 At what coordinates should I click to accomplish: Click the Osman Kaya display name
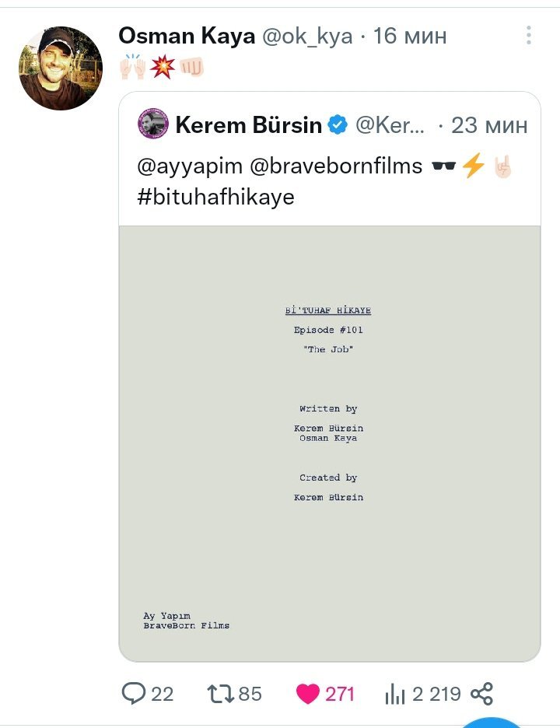(x=186, y=36)
